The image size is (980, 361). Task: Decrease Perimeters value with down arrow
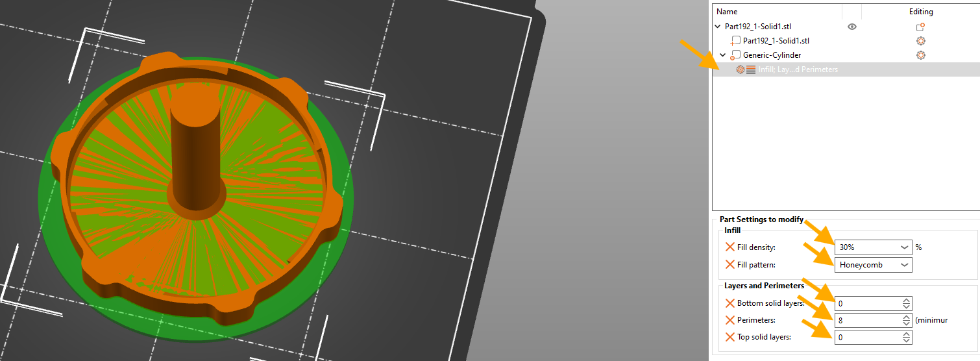(x=907, y=323)
